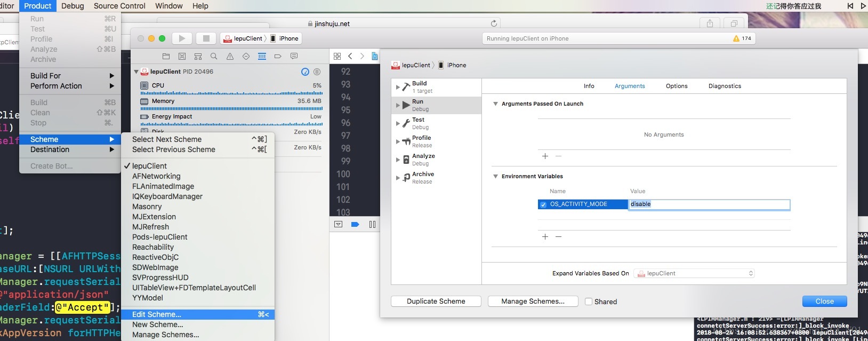Open the related items grid icon in editor
The height and width of the screenshot is (341, 868).
pyautogui.click(x=337, y=56)
